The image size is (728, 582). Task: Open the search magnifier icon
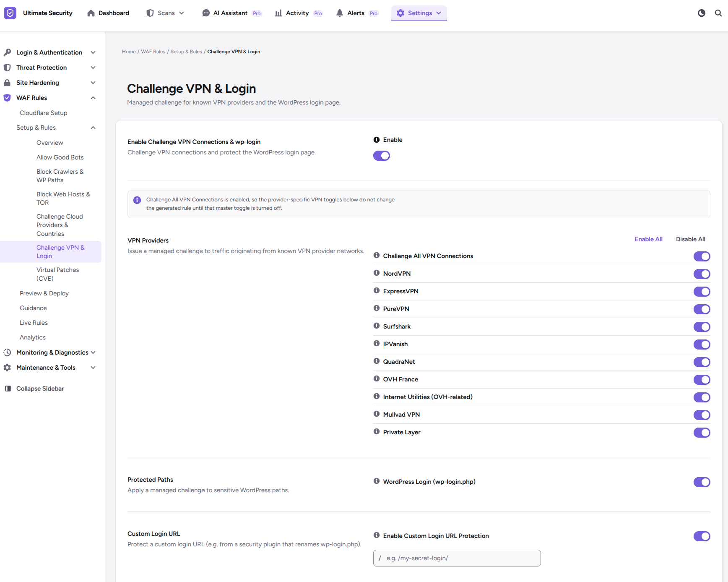pos(718,13)
